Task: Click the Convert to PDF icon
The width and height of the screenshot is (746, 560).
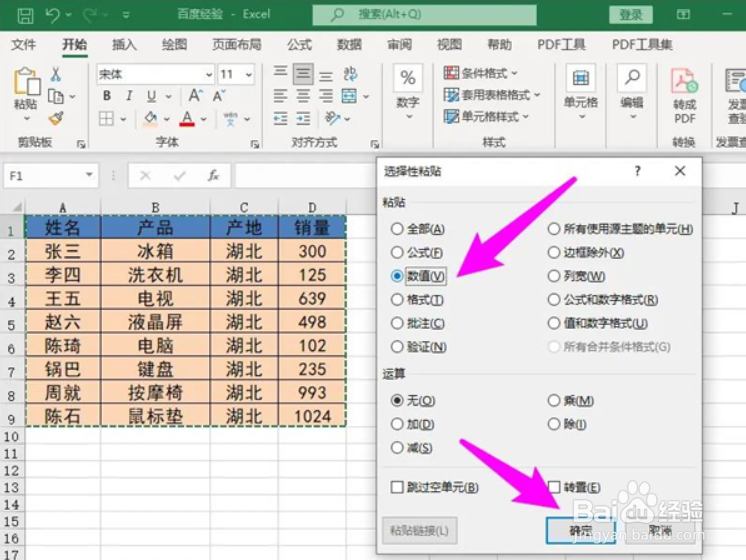Action: (x=684, y=81)
